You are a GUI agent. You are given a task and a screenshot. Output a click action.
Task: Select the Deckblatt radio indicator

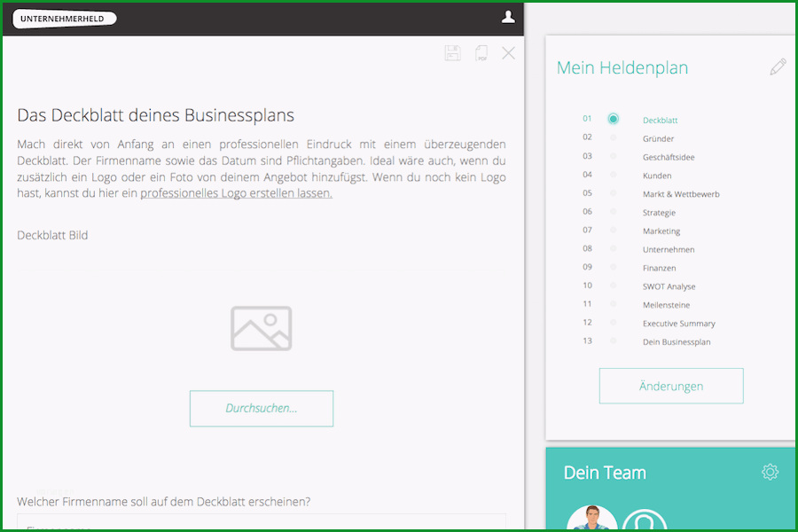614,119
